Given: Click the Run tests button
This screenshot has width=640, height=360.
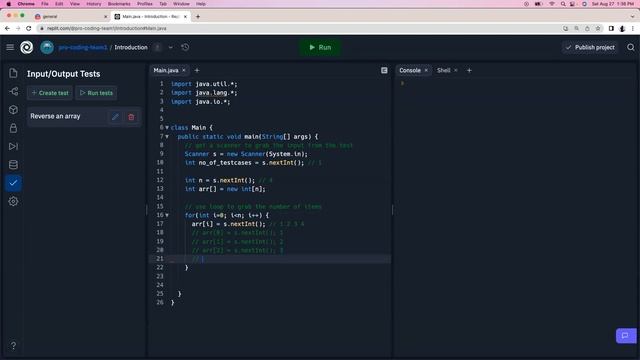Looking at the screenshot, I should tap(96, 93).
